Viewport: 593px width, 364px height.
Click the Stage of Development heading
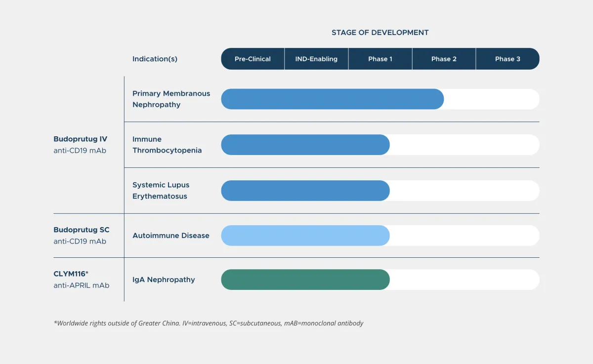click(380, 33)
